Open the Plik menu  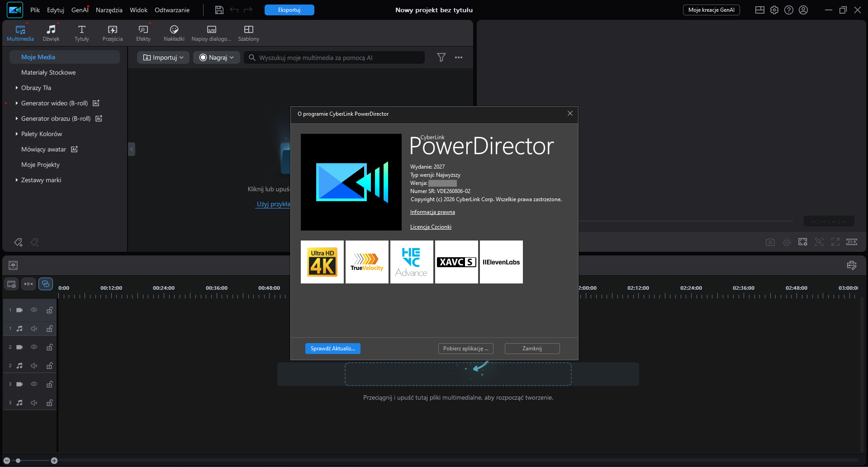pyautogui.click(x=35, y=10)
